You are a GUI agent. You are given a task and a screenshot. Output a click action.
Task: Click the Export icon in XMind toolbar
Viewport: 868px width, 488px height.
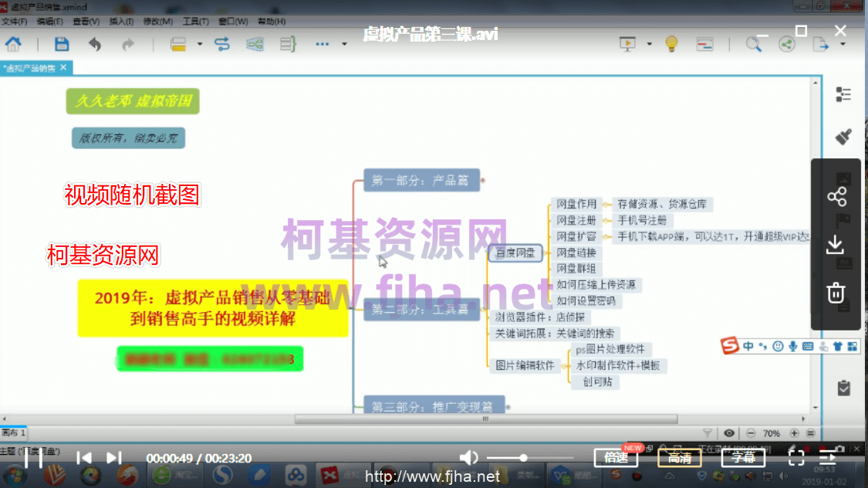[x=820, y=44]
